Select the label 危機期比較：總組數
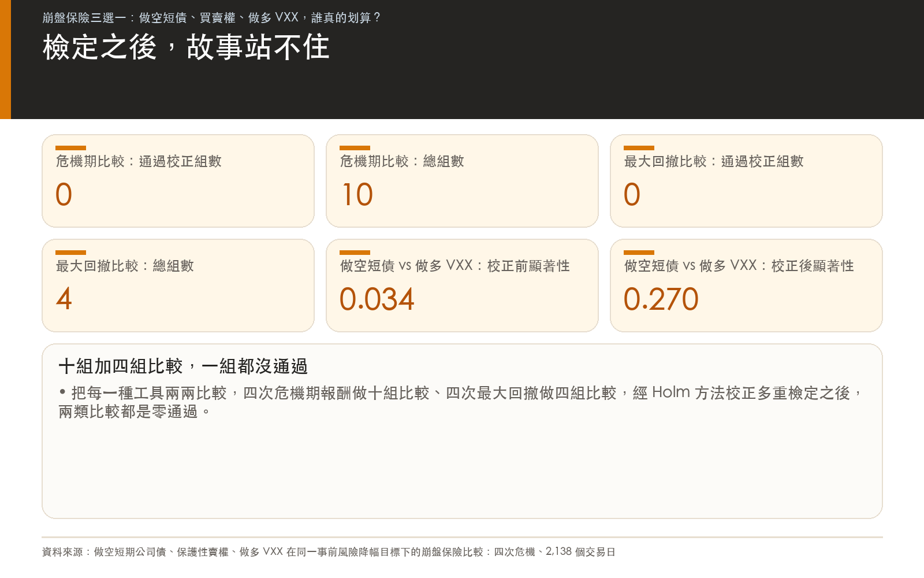This screenshot has height=578, width=924. (402, 161)
